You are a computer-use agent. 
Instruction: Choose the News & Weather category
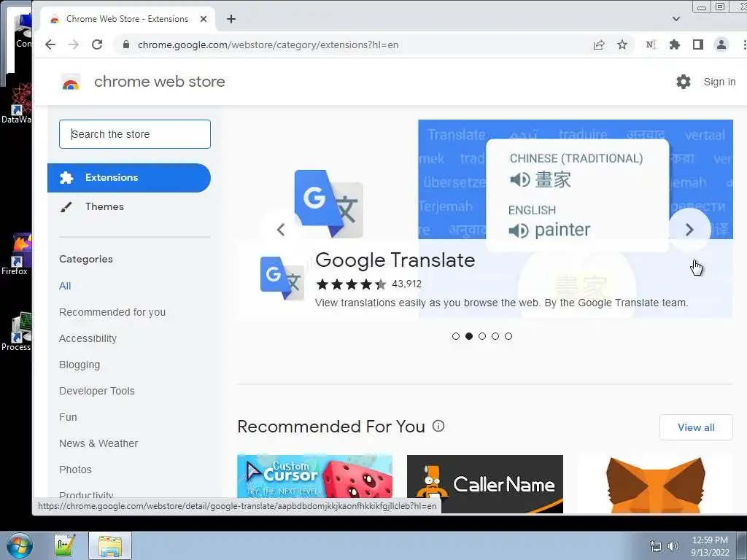(98, 443)
